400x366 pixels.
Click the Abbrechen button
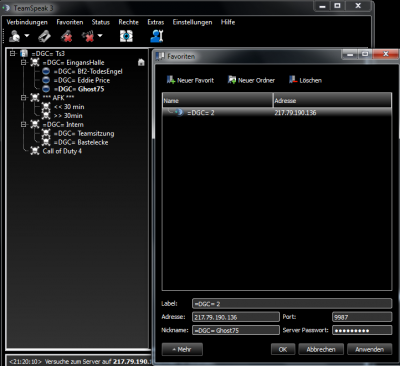tap(321, 349)
